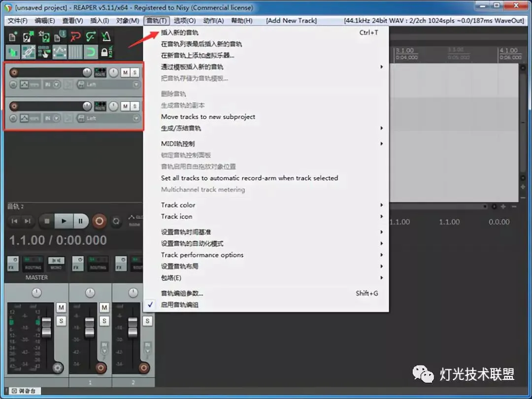
Task: Arm mixer channel 2 record button
Action: click(x=143, y=367)
